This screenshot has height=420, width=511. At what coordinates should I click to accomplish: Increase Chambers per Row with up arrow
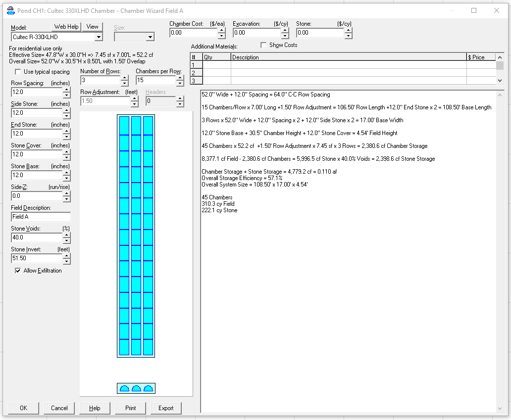(x=180, y=78)
